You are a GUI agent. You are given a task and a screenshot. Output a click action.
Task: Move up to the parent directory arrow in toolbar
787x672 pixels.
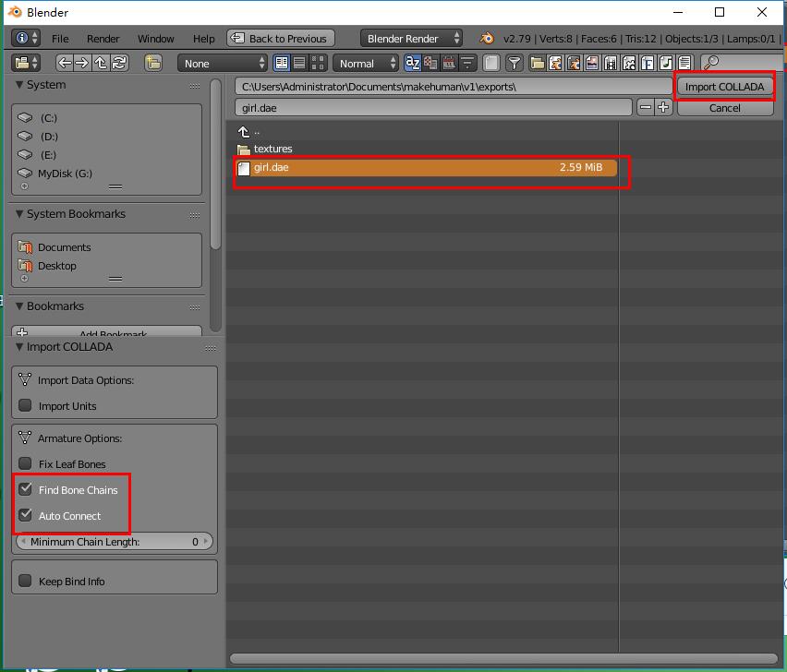point(101,63)
